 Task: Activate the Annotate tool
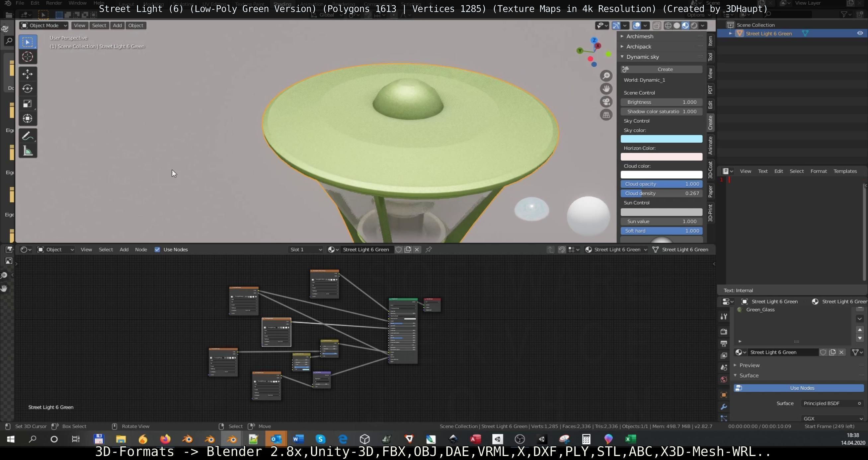point(28,136)
